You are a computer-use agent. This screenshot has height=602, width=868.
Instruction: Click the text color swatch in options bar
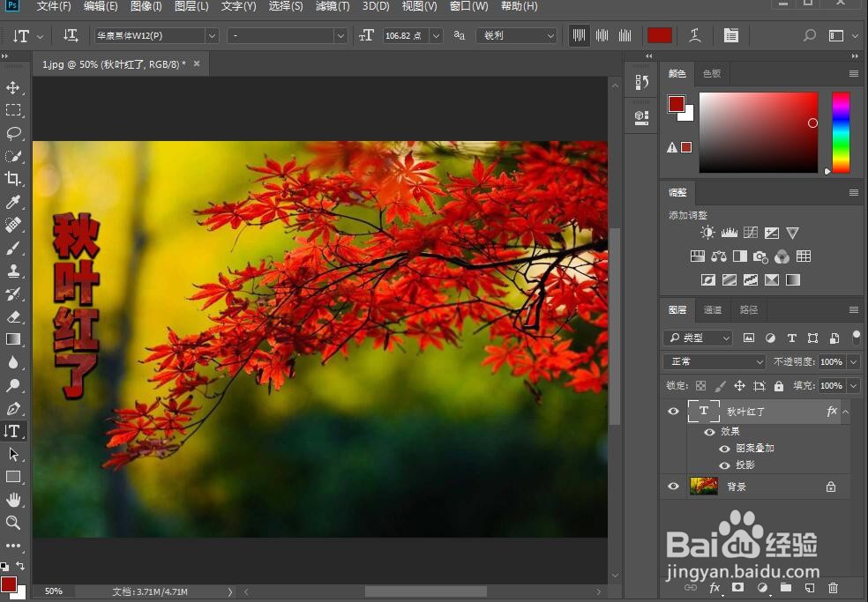coord(659,35)
